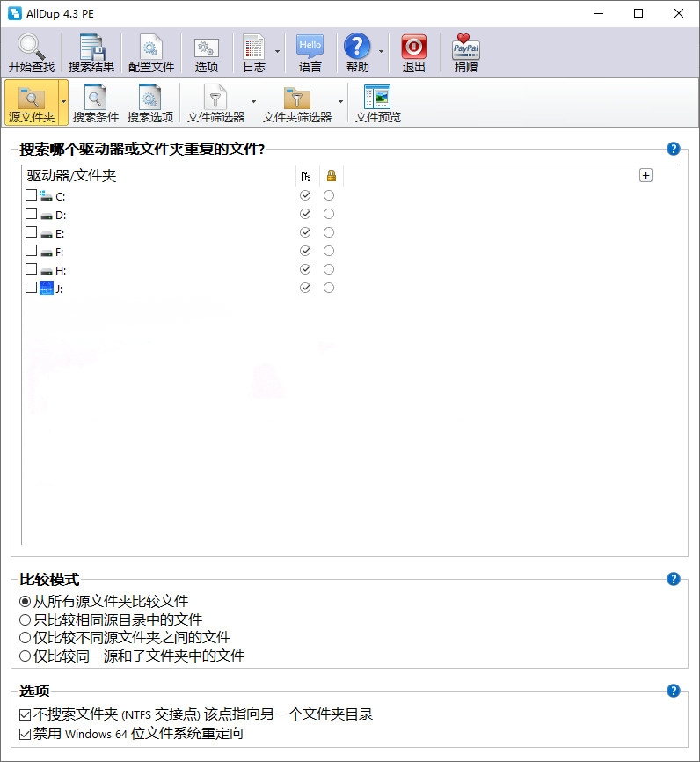Open the 文件预览 file preview tab

pos(377,104)
